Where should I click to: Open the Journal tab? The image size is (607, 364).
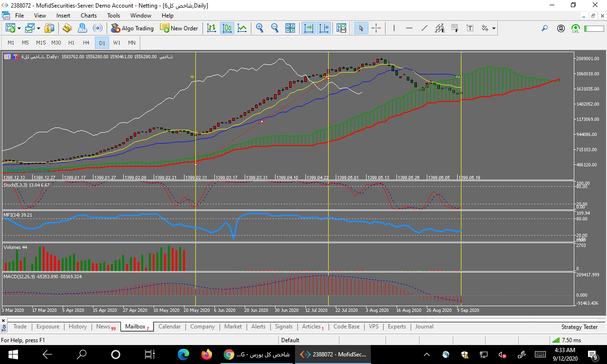(x=424, y=327)
